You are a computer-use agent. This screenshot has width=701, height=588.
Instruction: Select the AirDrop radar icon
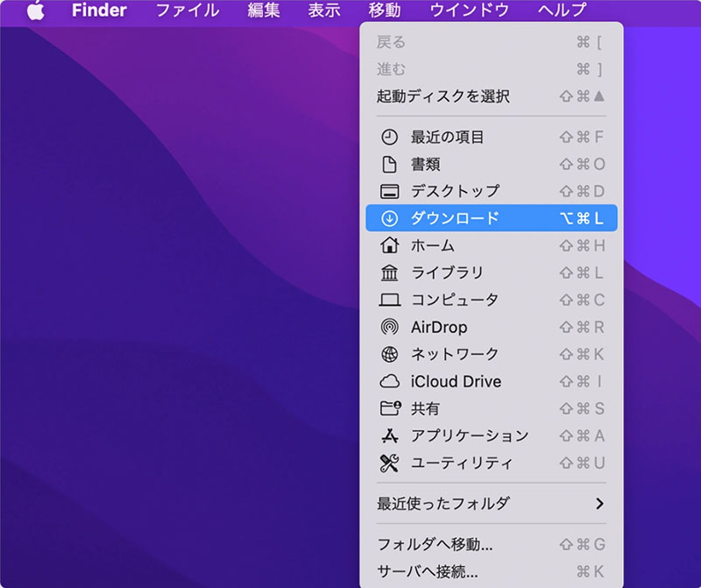(389, 328)
